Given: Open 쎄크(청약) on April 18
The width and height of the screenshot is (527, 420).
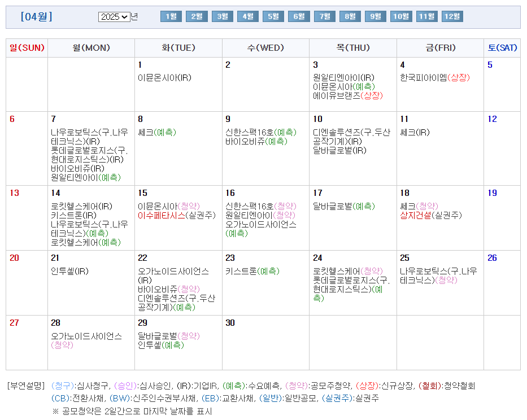Looking at the screenshot, I should point(419,206).
